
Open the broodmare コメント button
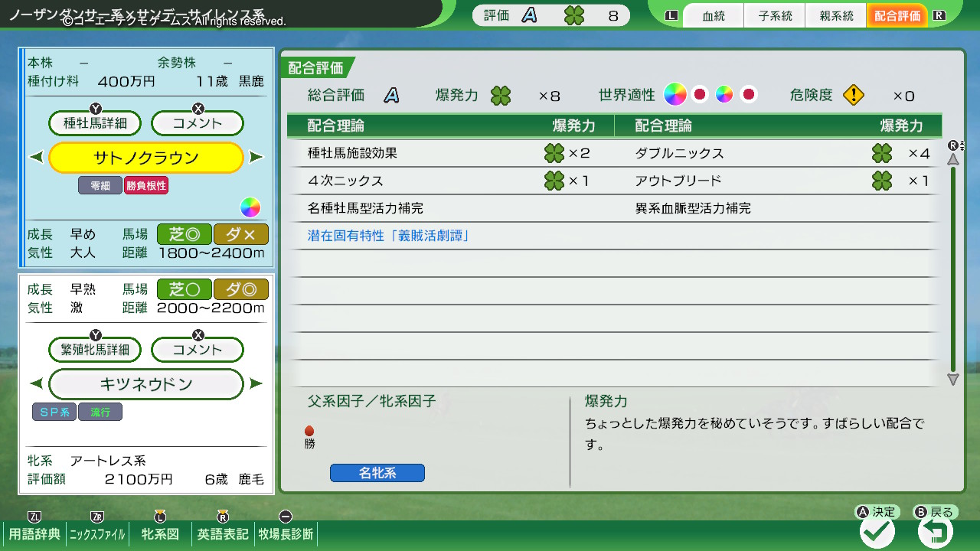point(198,350)
